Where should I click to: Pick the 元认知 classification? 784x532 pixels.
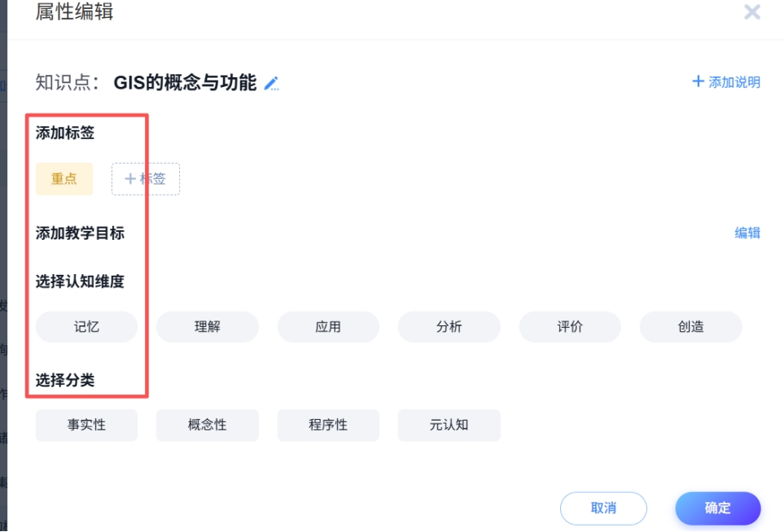[x=449, y=425]
